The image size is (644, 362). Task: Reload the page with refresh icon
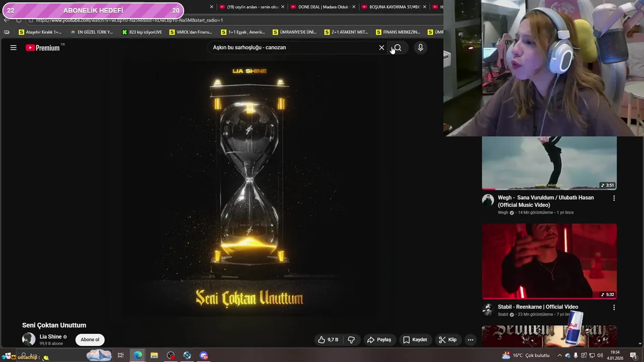19,20
